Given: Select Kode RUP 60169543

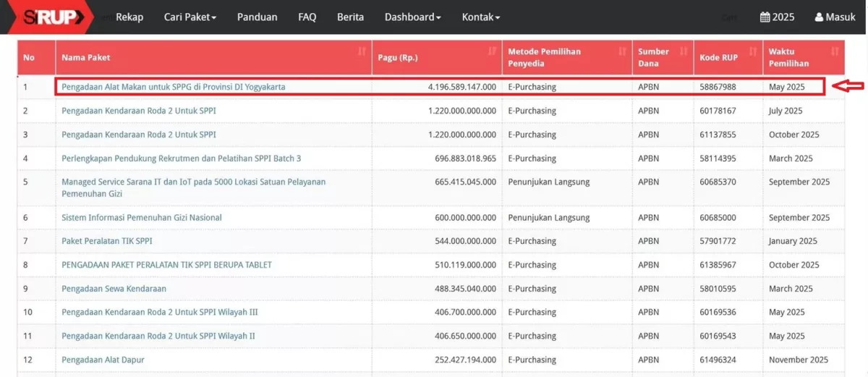Looking at the screenshot, I should [x=718, y=336].
